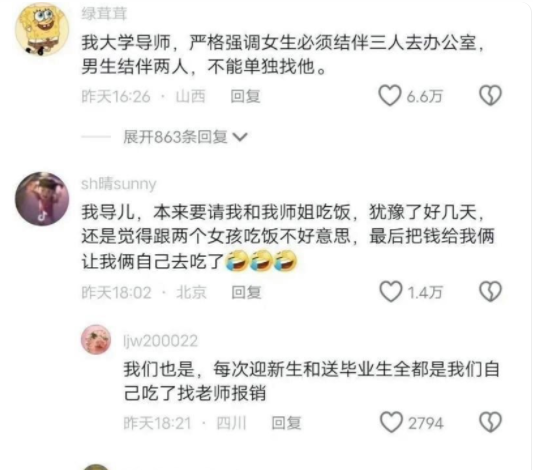Open ljw200022's small avatar

96,340
